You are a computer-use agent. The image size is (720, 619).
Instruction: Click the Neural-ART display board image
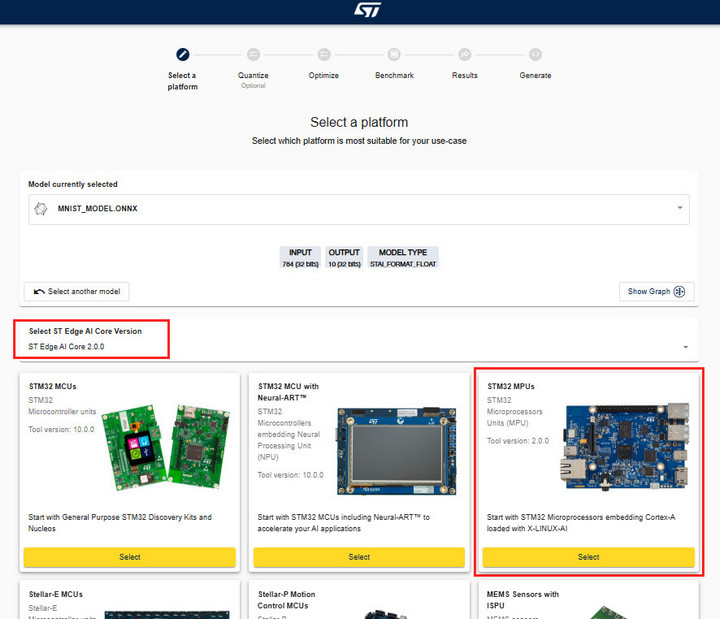coord(397,451)
